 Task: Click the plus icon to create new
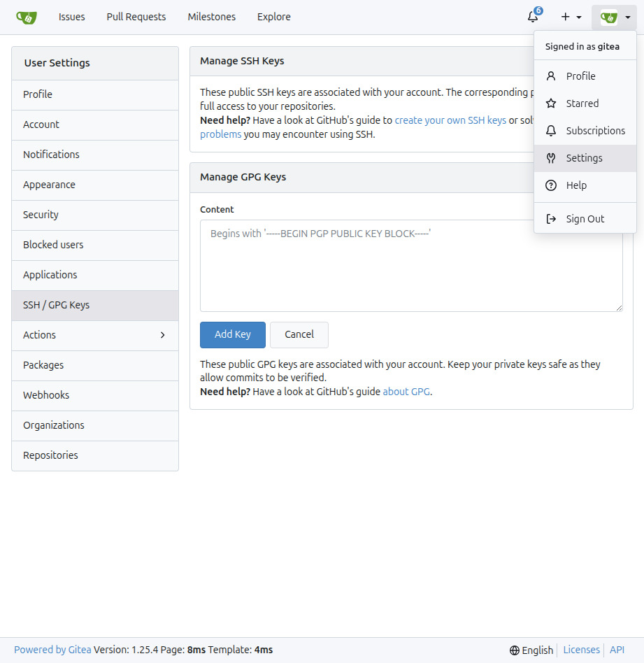point(566,17)
